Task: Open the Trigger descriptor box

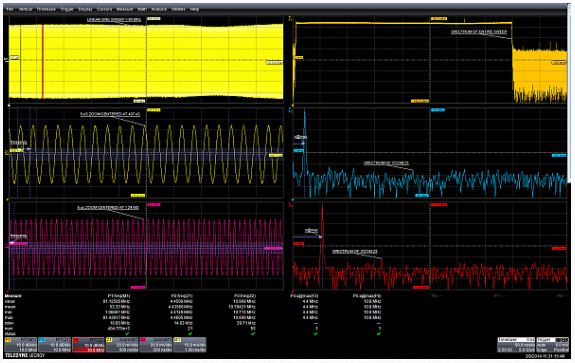Action: point(553,345)
